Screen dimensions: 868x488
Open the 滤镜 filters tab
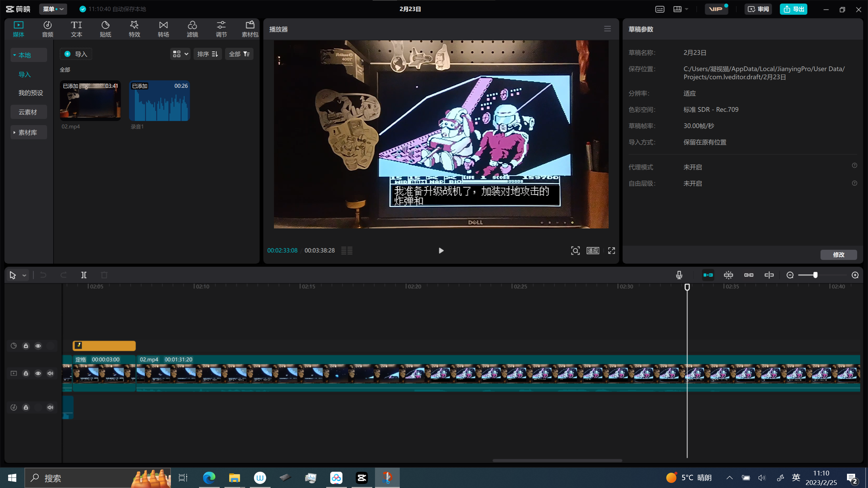pyautogui.click(x=192, y=29)
